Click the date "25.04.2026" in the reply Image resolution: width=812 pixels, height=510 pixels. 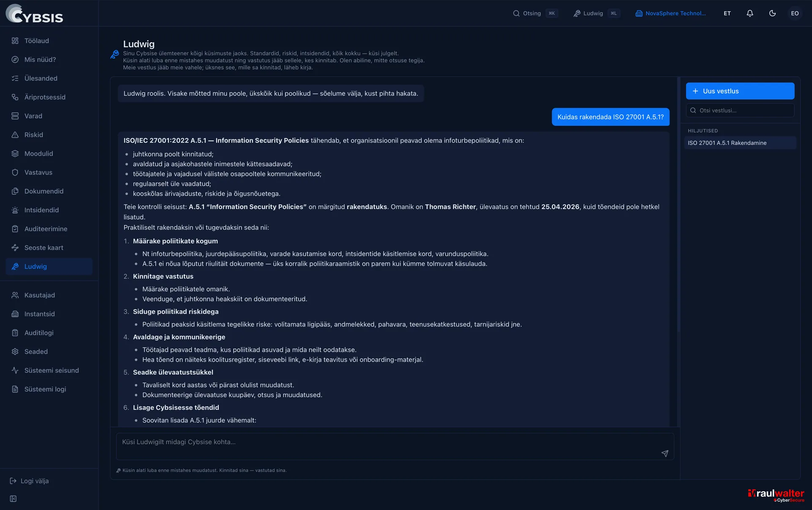560,207
